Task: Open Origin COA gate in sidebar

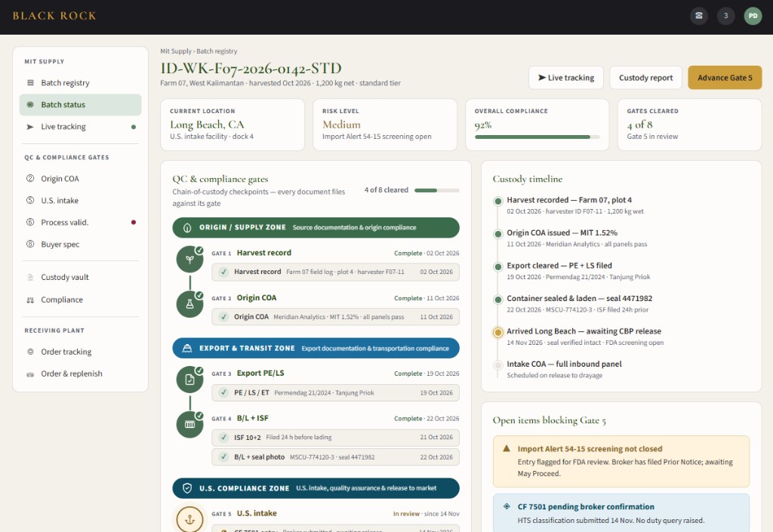Action: pyautogui.click(x=80, y=178)
